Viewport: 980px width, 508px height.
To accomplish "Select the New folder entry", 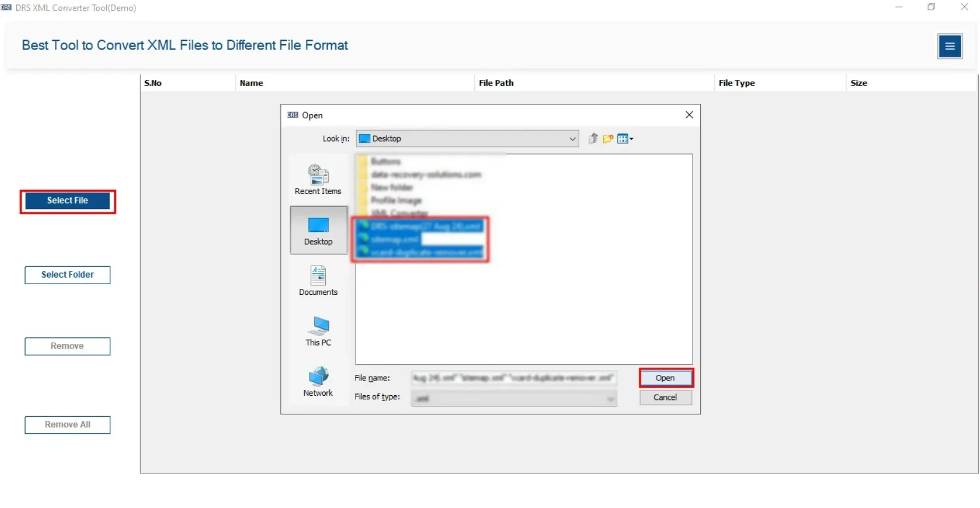I will pyautogui.click(x=385, y=187).
